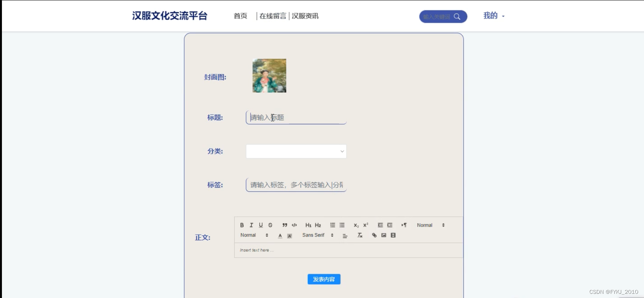Go to 首页 home page
This screenshot has width=644, height=298.
pos(240,16)
